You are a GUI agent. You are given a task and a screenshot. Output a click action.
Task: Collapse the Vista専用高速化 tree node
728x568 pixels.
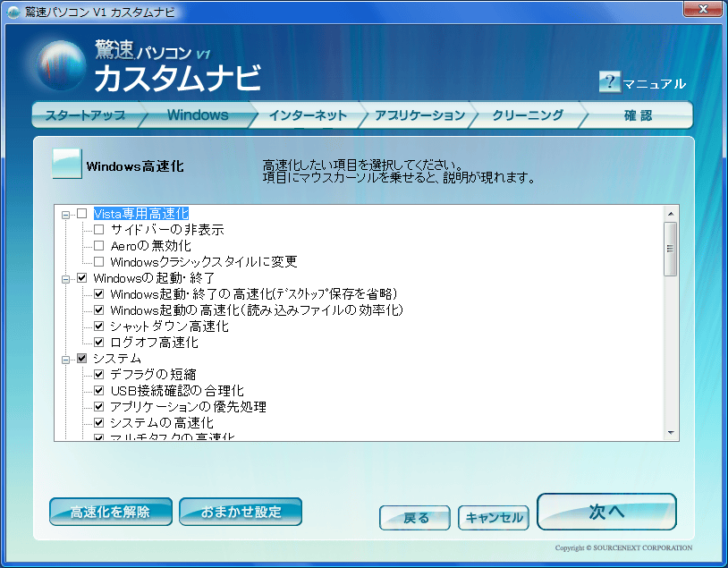tap(65, 215)
